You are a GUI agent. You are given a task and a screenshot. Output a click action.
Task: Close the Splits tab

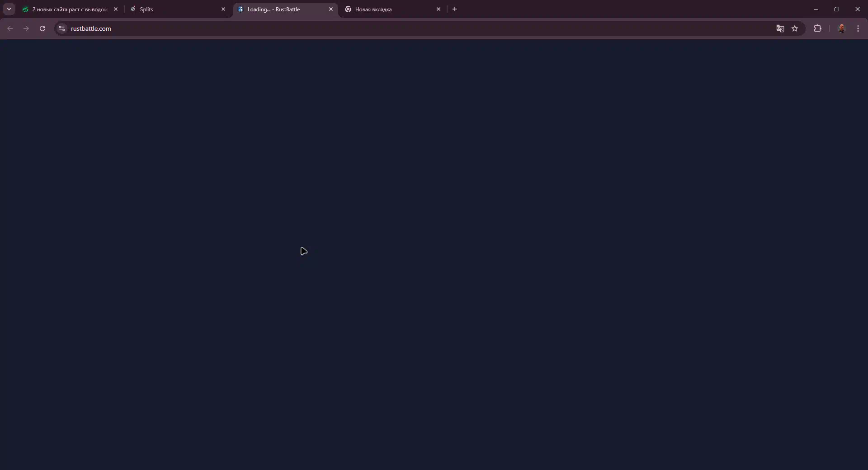pyautogui.click(x=223, y=9)
